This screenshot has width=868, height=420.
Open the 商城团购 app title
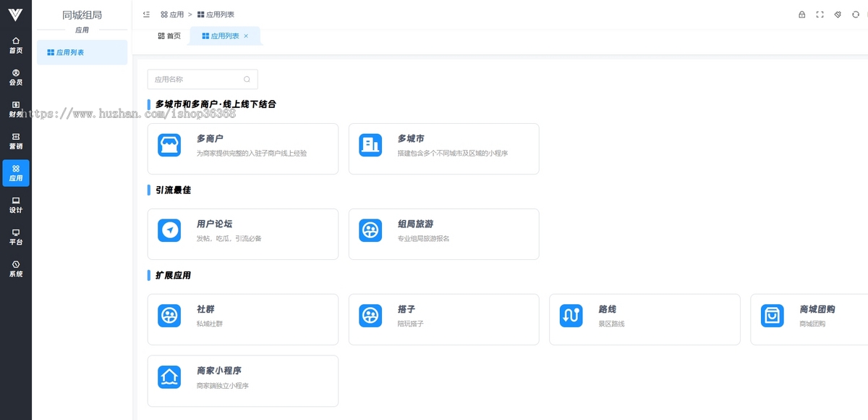pyautogui.click(x=817, y=309)
